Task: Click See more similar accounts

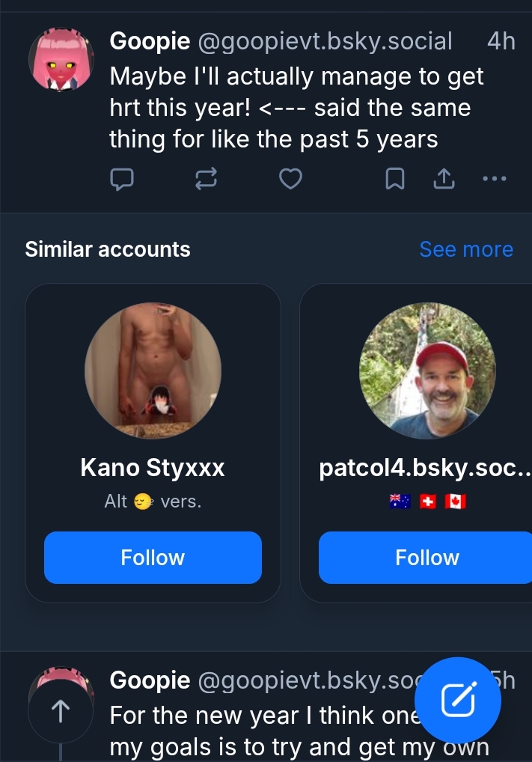Action: pyautogui.click(x=465, y=249)
